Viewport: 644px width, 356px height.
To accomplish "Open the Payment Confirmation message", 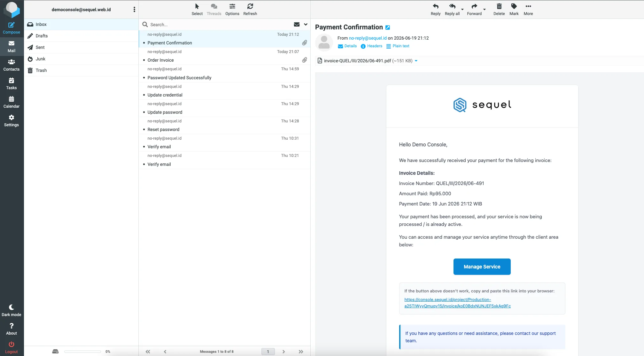I will pos(224,39).
